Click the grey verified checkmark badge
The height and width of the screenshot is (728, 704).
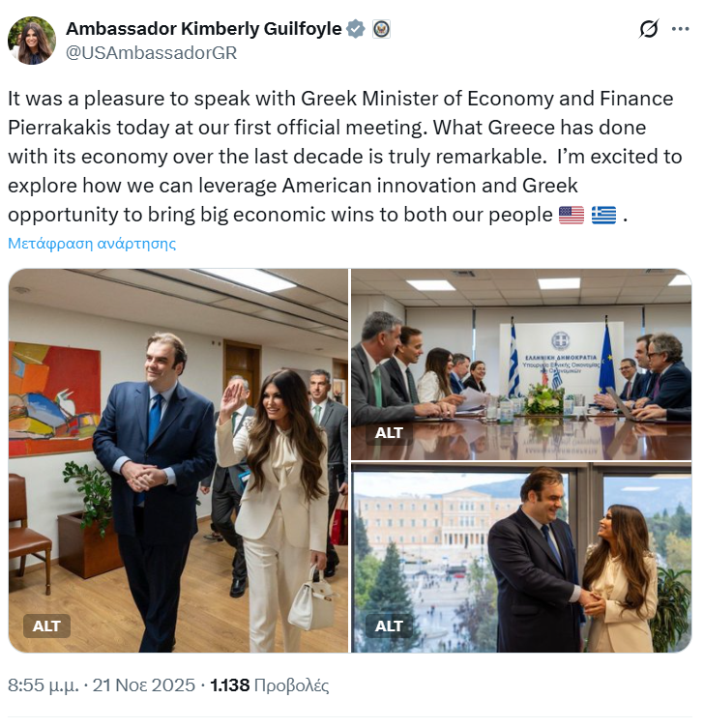(356, 29)
